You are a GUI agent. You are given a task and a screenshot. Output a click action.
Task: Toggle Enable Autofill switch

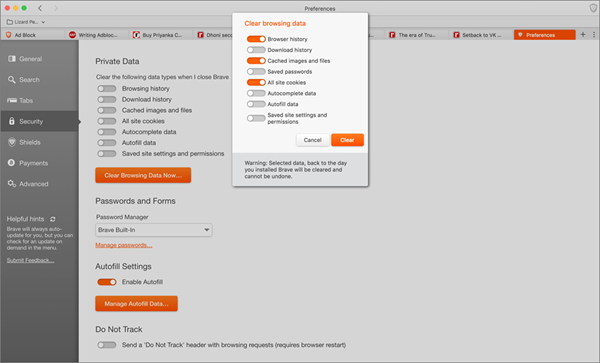coord(106,282)
